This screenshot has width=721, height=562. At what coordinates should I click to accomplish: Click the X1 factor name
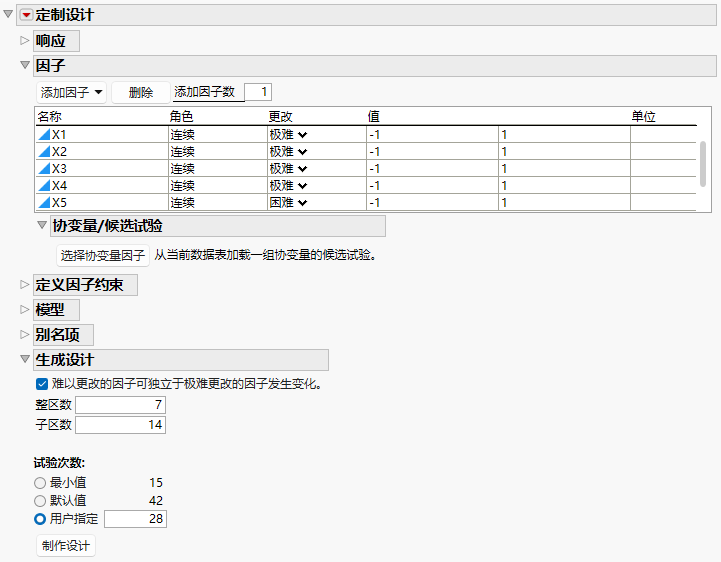pyautogui.click(x=59, y=135)
